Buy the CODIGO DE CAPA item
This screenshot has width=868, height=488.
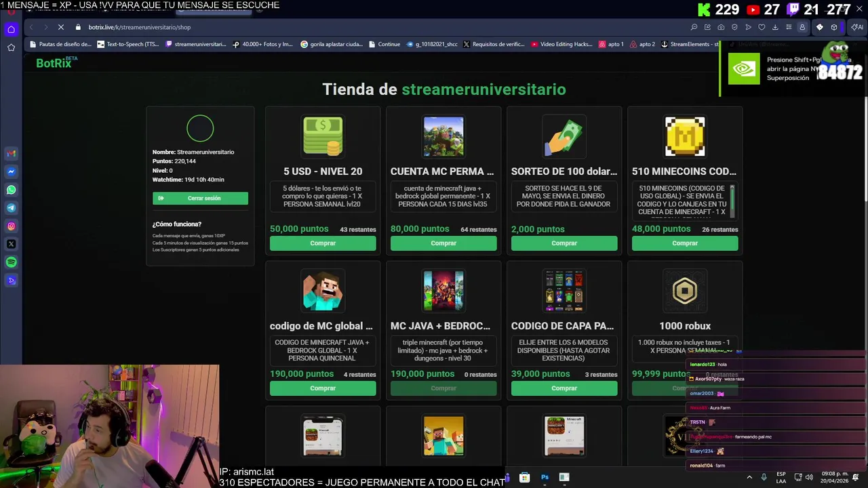click(x=564, y=388)
